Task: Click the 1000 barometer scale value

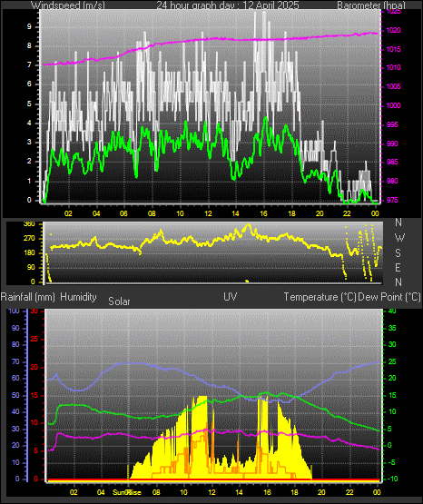Action: [393, 105]
